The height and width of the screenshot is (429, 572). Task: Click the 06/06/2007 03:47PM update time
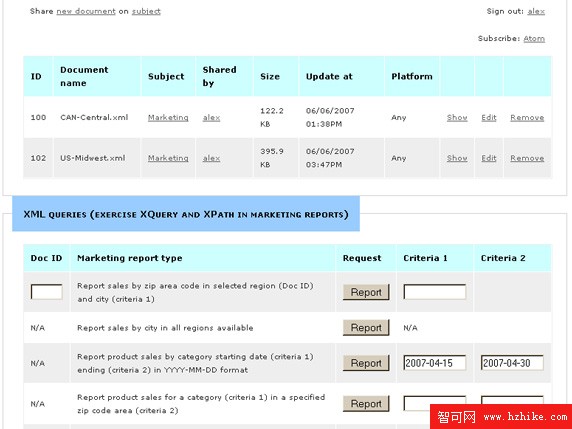tap(330, 158)
